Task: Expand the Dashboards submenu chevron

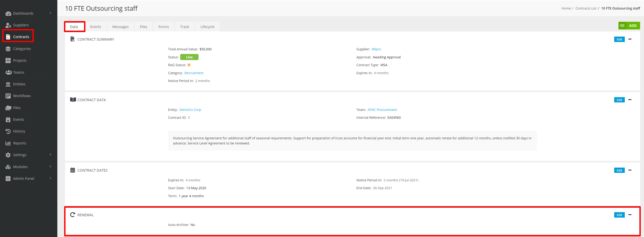Action: coord(50,13)
